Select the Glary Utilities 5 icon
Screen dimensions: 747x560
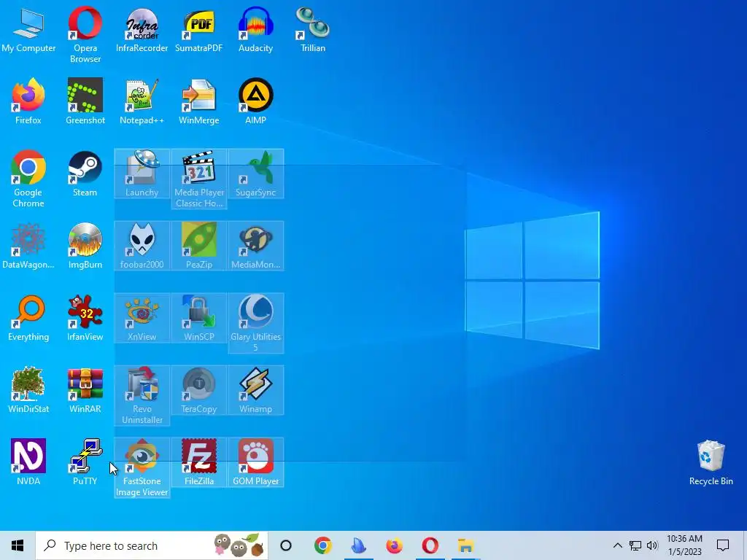[x=256, y=323]
